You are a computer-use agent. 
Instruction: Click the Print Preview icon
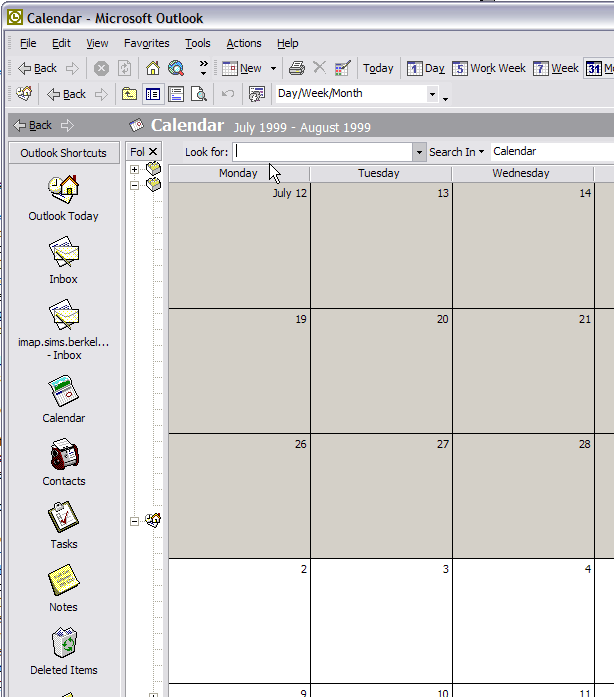click(x=199, y=94)
